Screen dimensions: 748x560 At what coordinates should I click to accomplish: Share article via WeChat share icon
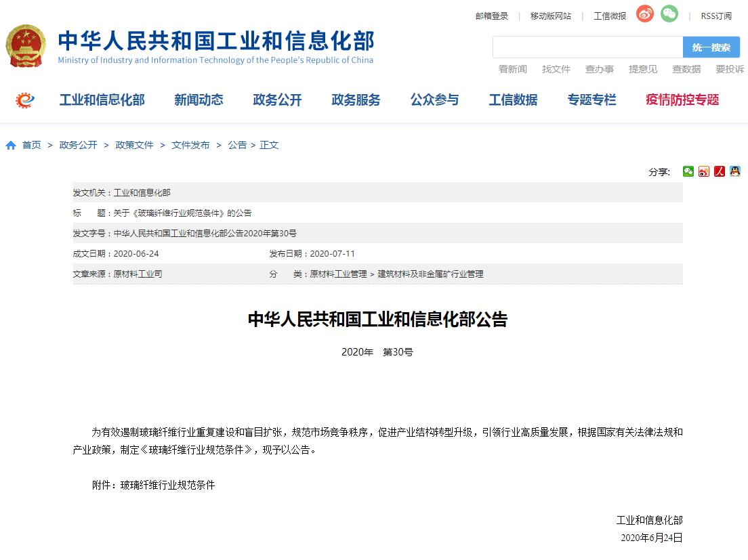click(688, 171)
